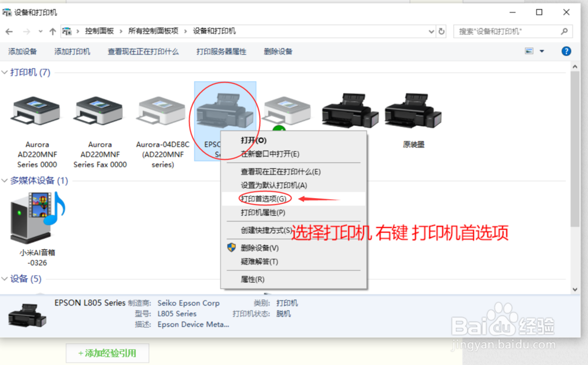Click the 添加经验引用 button
The width and height of the screenshot is (588, 365).
click(108, 353)
